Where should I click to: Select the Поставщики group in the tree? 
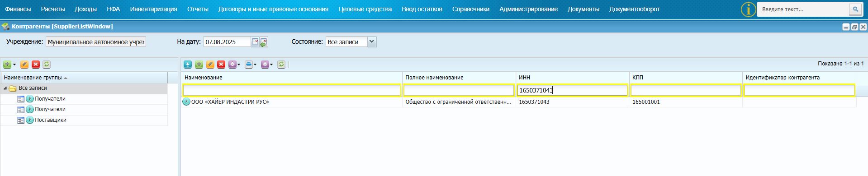51,120
